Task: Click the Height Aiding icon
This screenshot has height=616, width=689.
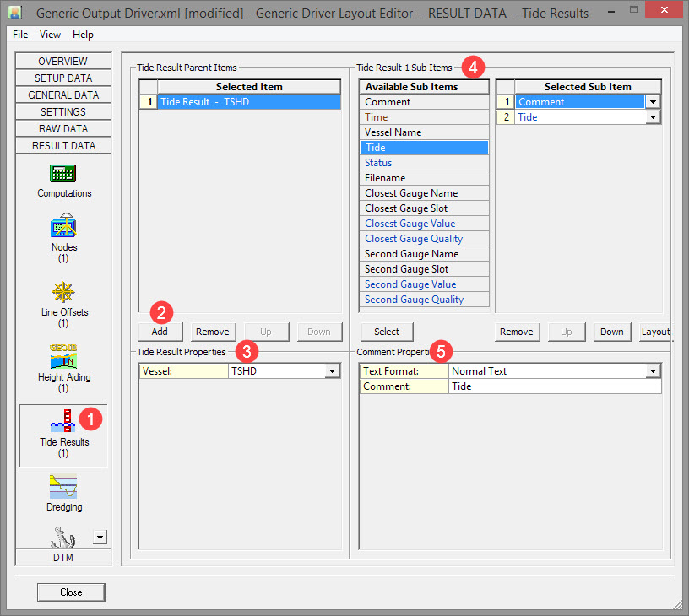Action: [x=63, y=357]
